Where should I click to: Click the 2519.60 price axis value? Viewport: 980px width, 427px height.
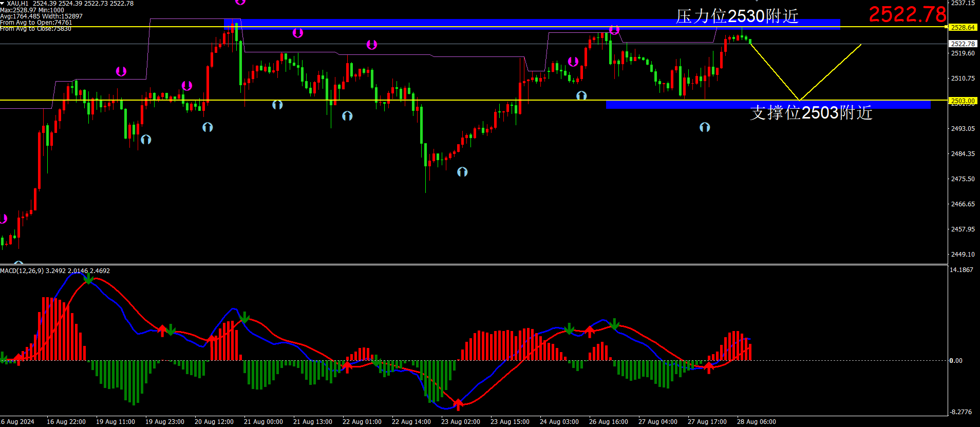(x=963, y=53)
